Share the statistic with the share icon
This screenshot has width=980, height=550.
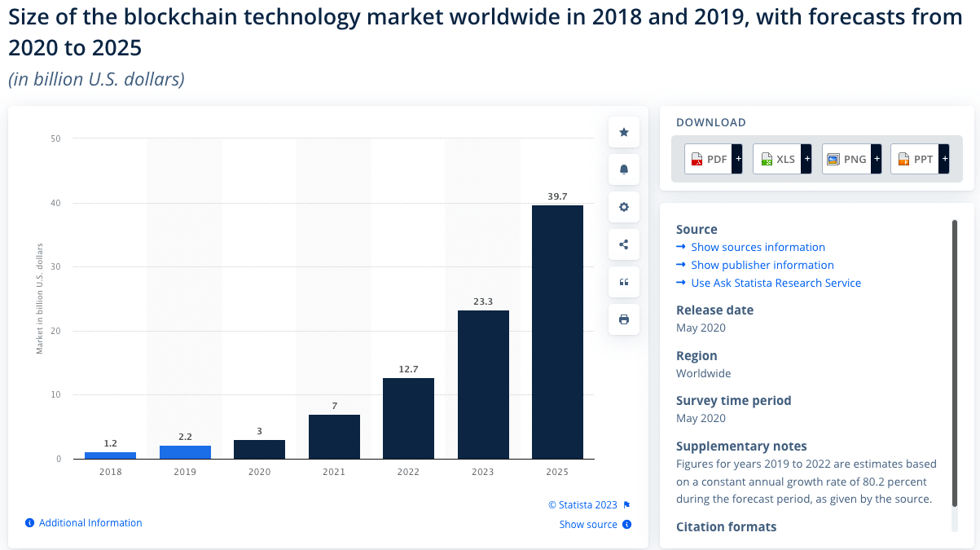tap(623, 244)
